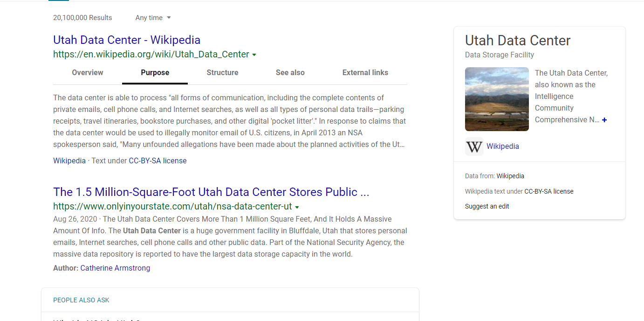The width and height of the screenshot is (644, 321).
Task: Open dropdown arrow beside Wikipedia URL
Action: pyautogui.click(x=254, y=55)
